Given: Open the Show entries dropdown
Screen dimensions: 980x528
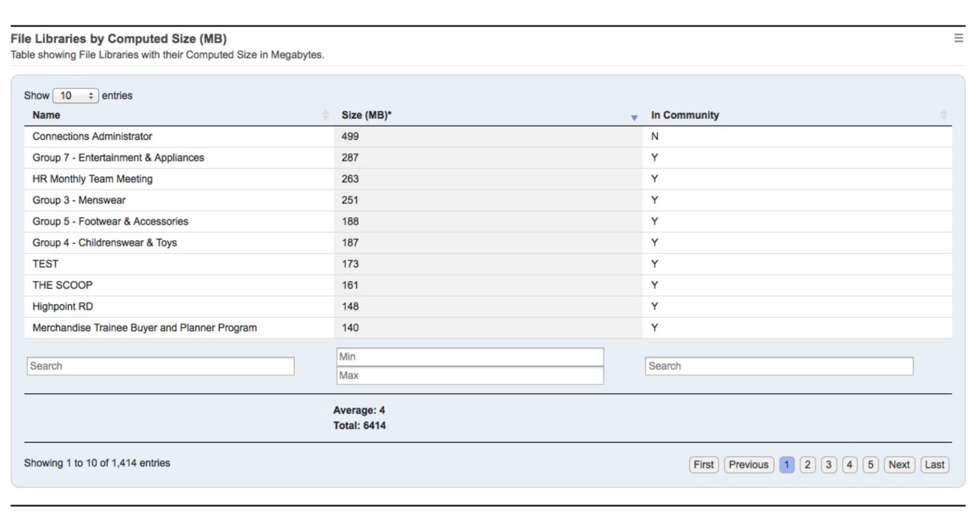Looking at the screenshot, I should tap(75, 95).
